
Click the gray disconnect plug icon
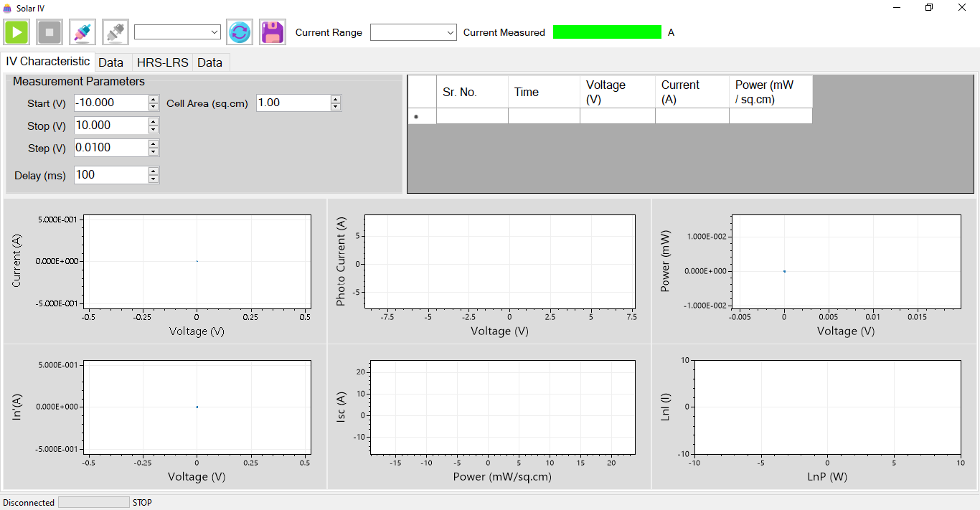[x=116, y=32]
